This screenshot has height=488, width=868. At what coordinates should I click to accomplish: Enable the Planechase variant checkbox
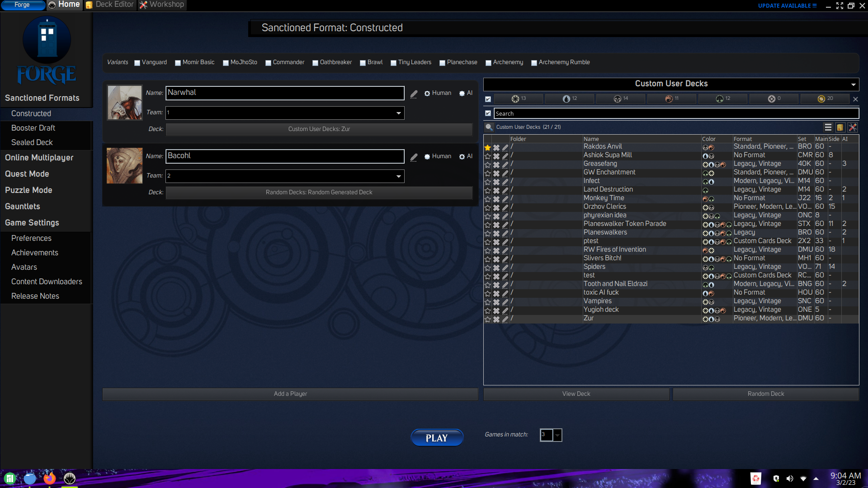pos(442,63)
